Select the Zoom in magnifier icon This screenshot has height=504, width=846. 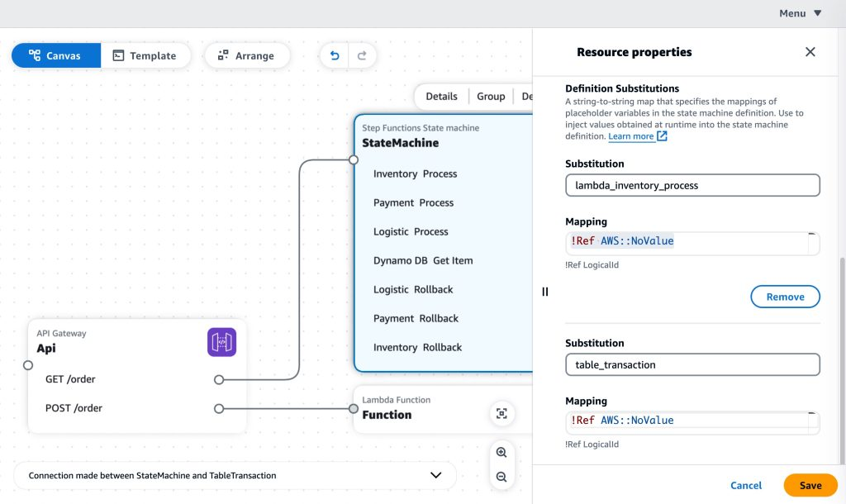pos(502,453)
